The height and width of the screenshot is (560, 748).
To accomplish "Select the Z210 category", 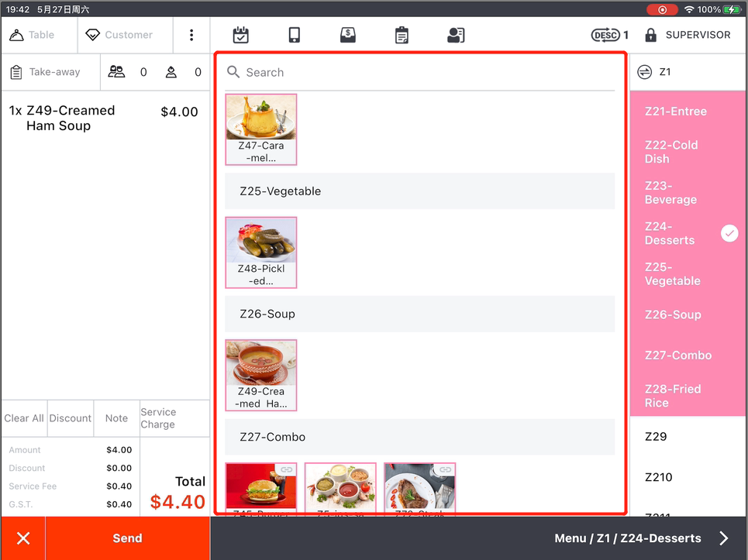I will click(x=688, y=477).
